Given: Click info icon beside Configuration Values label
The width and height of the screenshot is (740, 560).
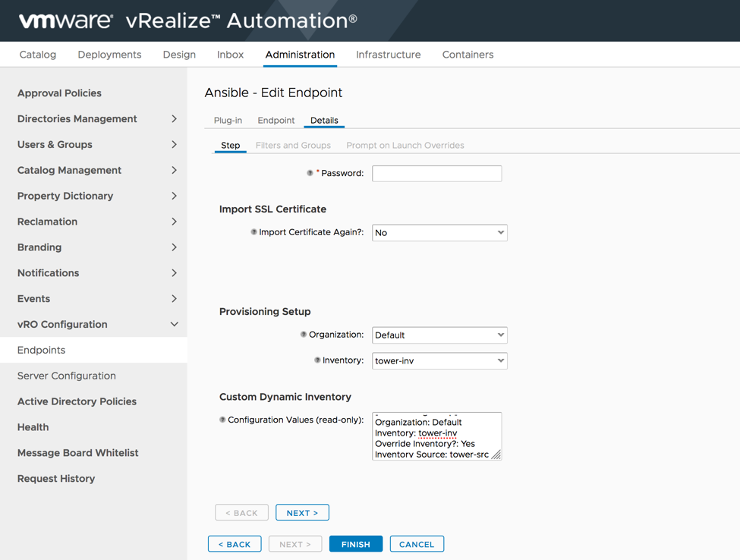Looking at the screenshot, I should coord(222,420).
